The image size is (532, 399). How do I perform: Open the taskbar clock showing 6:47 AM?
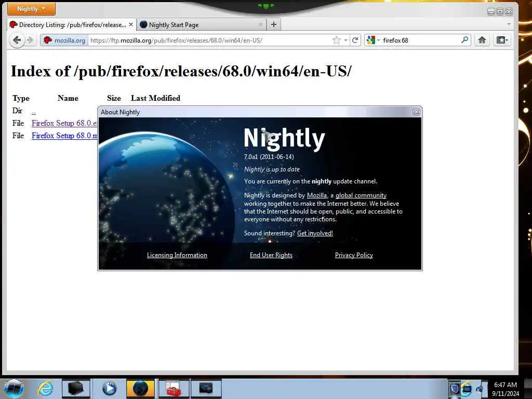pos(506,389)
